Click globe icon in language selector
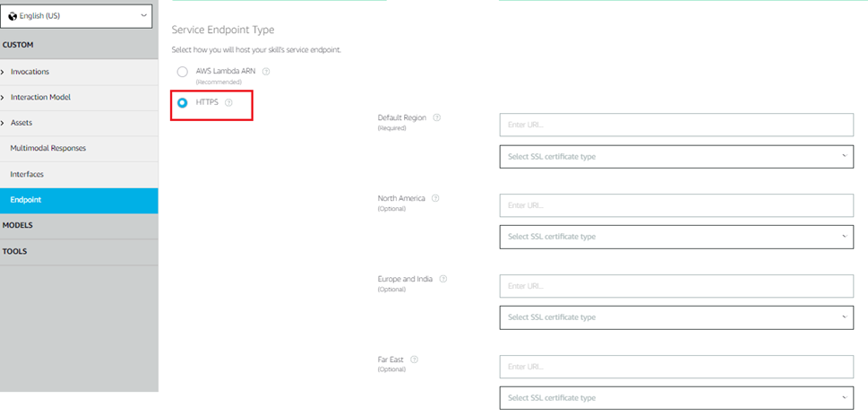868x416 pixels. (x=13, y=15)
